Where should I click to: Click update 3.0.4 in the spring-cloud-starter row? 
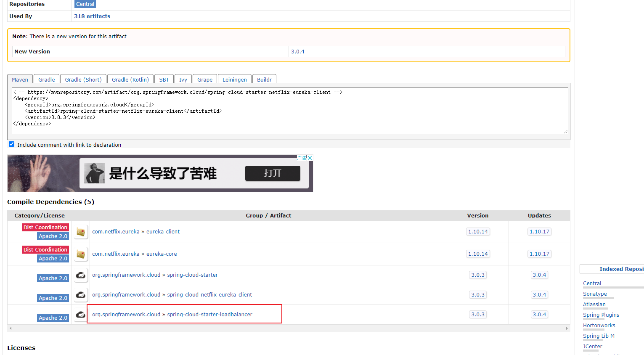pyautogui.click(x=540, y=275)
